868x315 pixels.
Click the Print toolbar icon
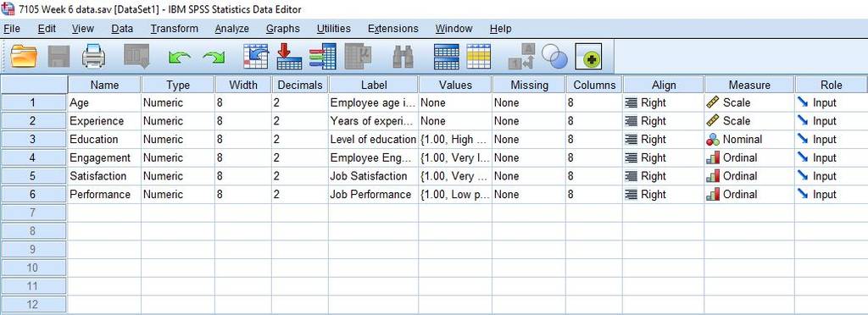tap(93, 57)
